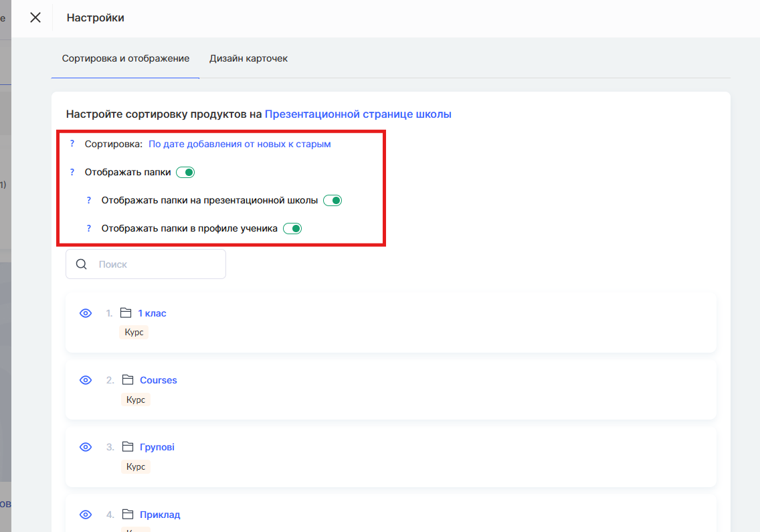Click the folder icon of Courses
The height and width of the screenshot is (532, 760).
tap(127, 380)
